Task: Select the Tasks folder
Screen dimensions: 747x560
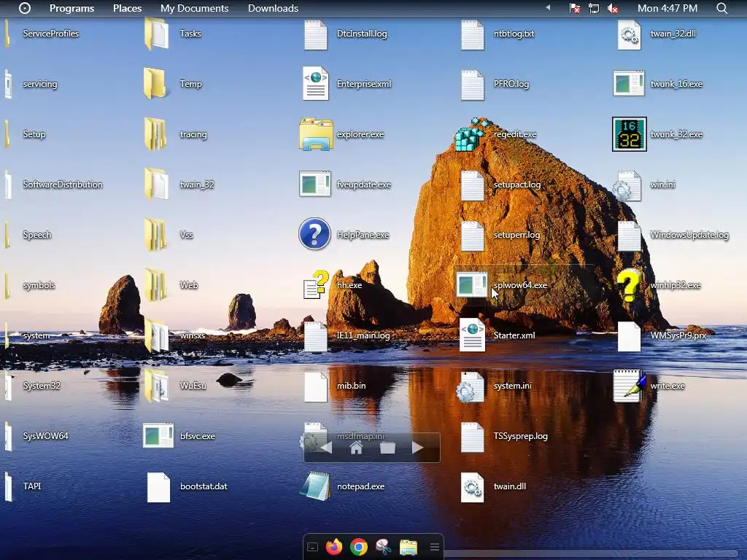Action: 156,34
